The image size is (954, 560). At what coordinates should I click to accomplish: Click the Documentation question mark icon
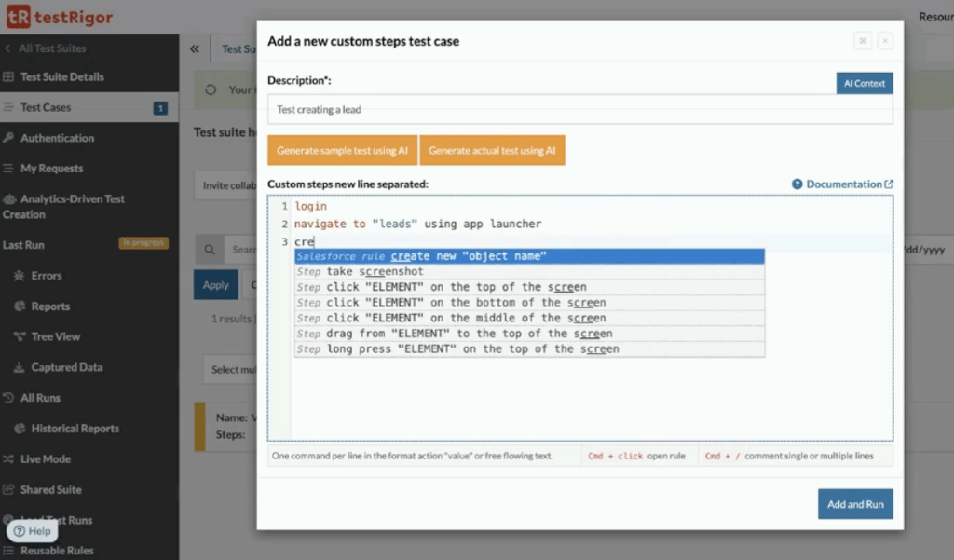[797, 184]
